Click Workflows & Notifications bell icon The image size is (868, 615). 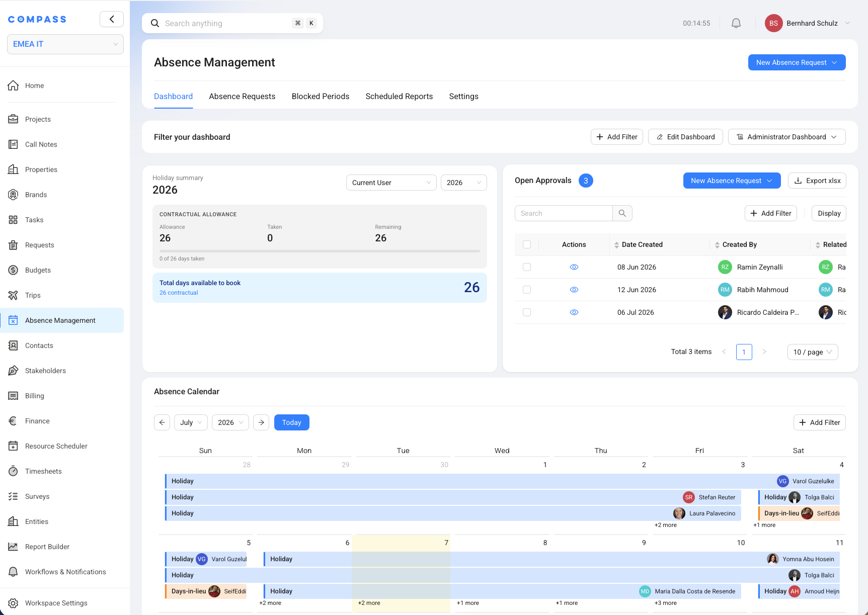(x=14, y=572)
